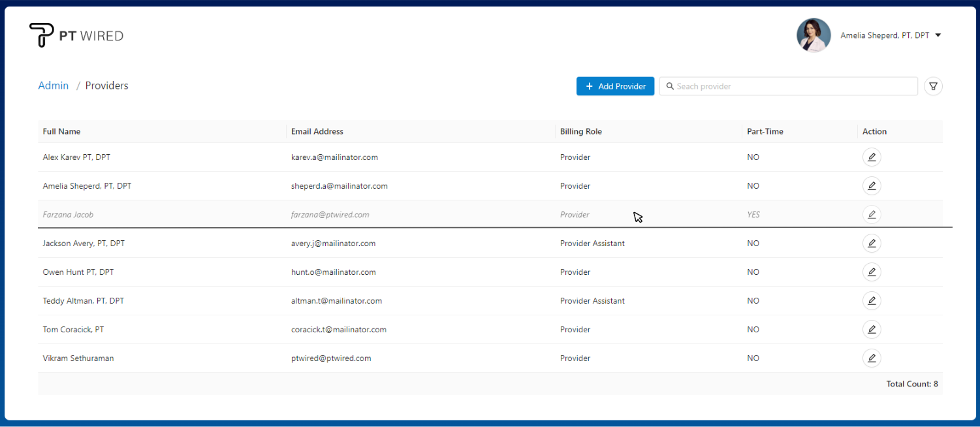
Task: Click edit icon for Owen Hunt
Action: (x=871, y=272)
